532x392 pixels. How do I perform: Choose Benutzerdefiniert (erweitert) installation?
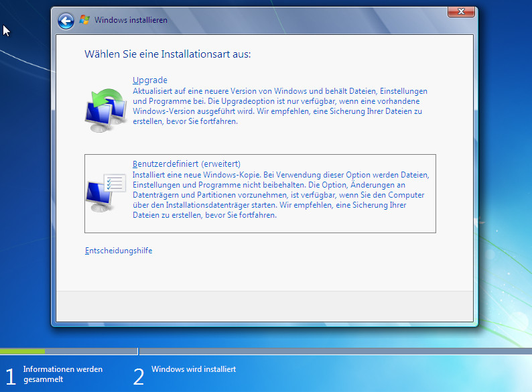186,164
